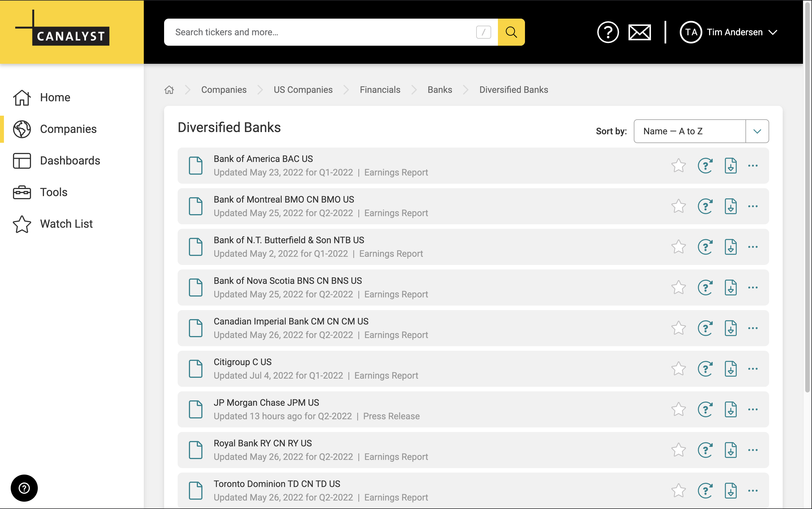Toggle the star for Royal Bank
This screenshot has height=509, width=812.
tap(678, 450)
